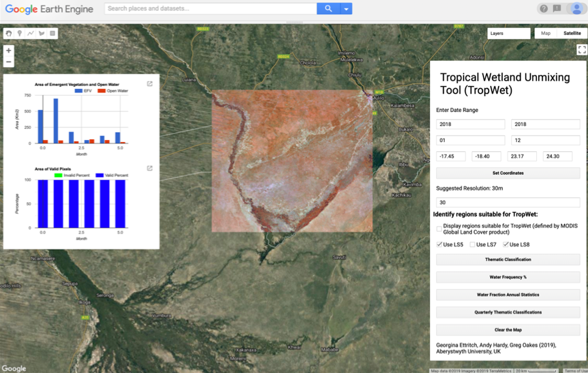Edit the resolution field showing 30

[x=508, y=203]
